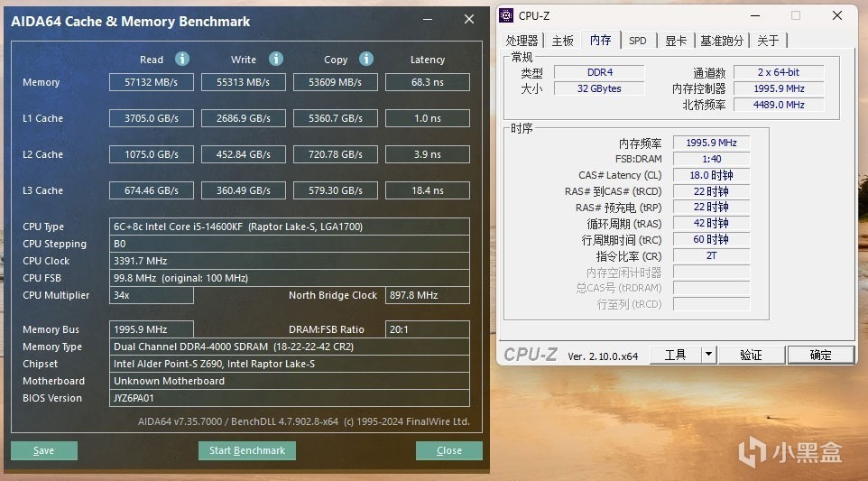Click the L2 Cache Read value 1075.0 GB/s
This screenshot has height=481, width=868.
pyautogui.click(x=151, y=154)
